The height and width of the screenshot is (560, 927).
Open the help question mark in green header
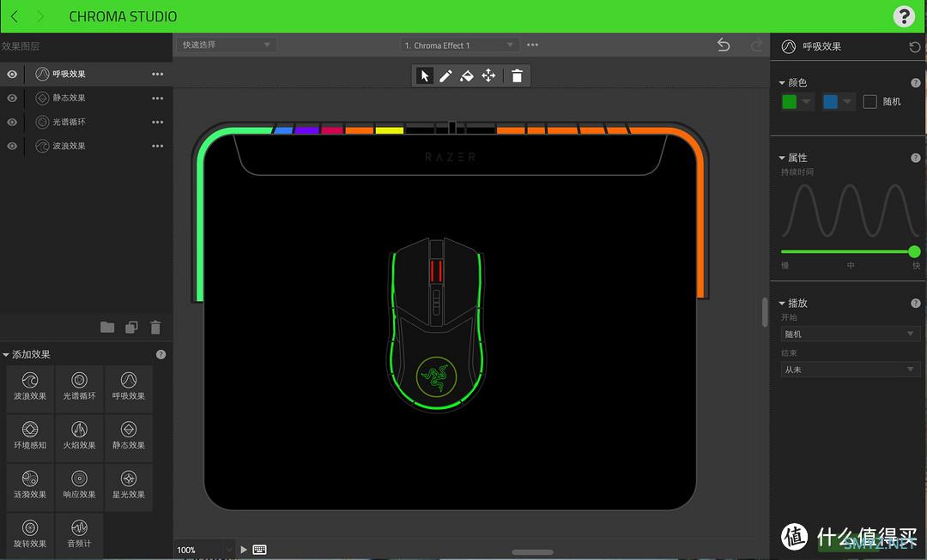click(x=904, y=16)
